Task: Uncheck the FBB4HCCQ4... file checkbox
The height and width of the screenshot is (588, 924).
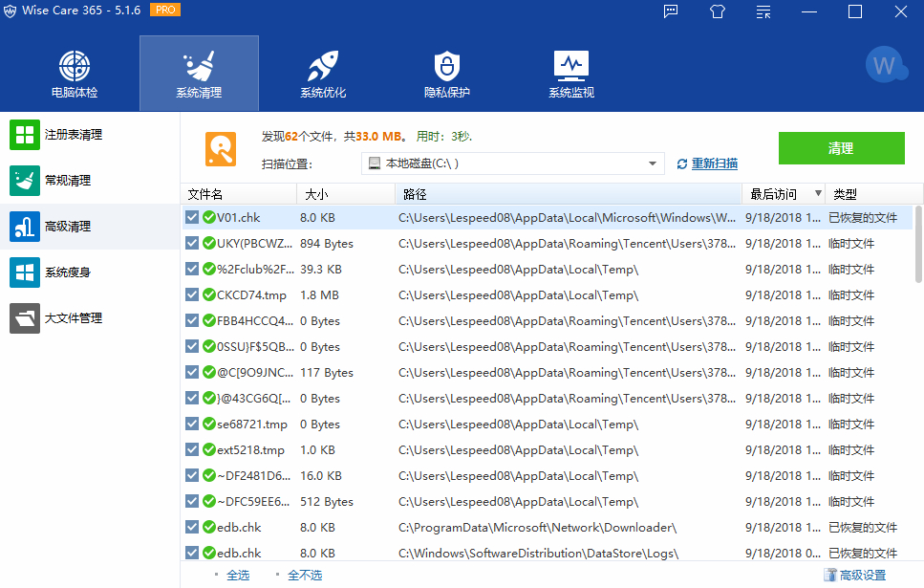Action: [x=191, y=320]
